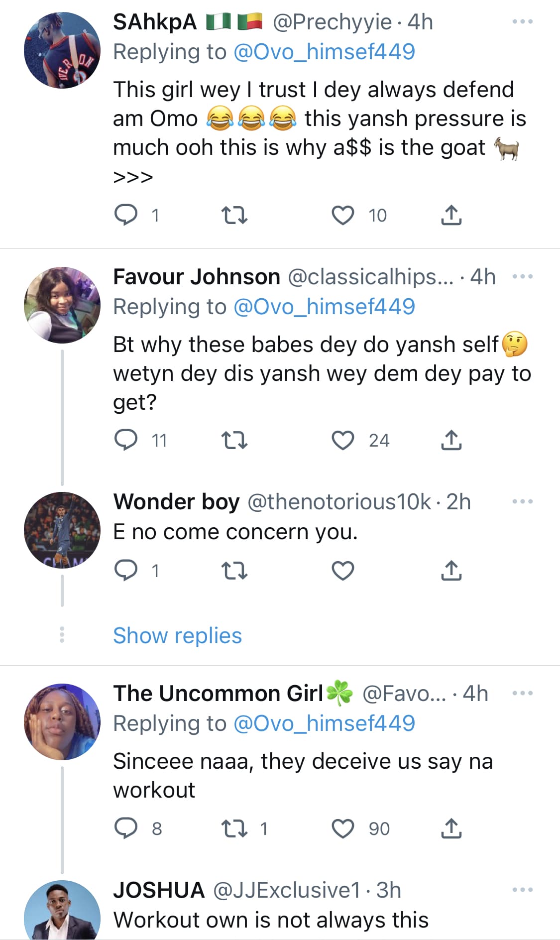Viewport: 560px width, 940px height.
Task: View Favour Johnson's profile picture
Action: pos(62,305)
